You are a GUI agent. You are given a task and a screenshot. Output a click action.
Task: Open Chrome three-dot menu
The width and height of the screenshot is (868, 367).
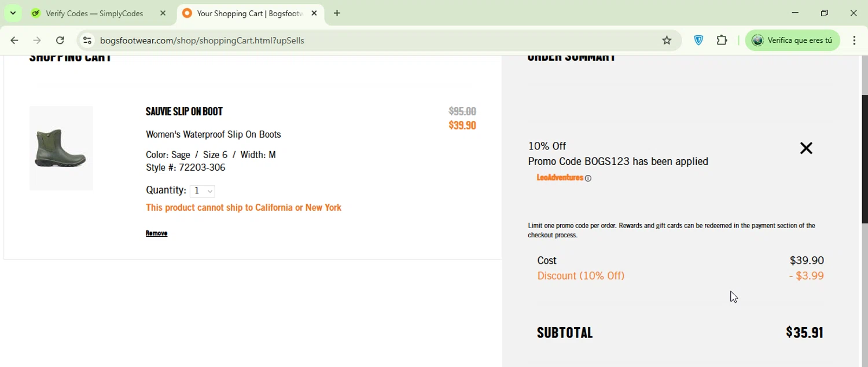[x=854, y=41]
